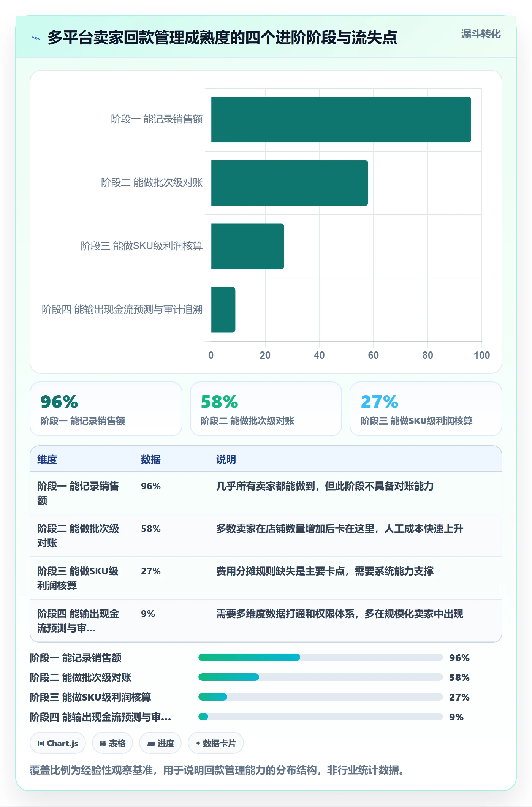Viewport: 532px width, 807px height.
Task: Click the 9% progress bar for 阶段四
Action: [x=321, y=717]
